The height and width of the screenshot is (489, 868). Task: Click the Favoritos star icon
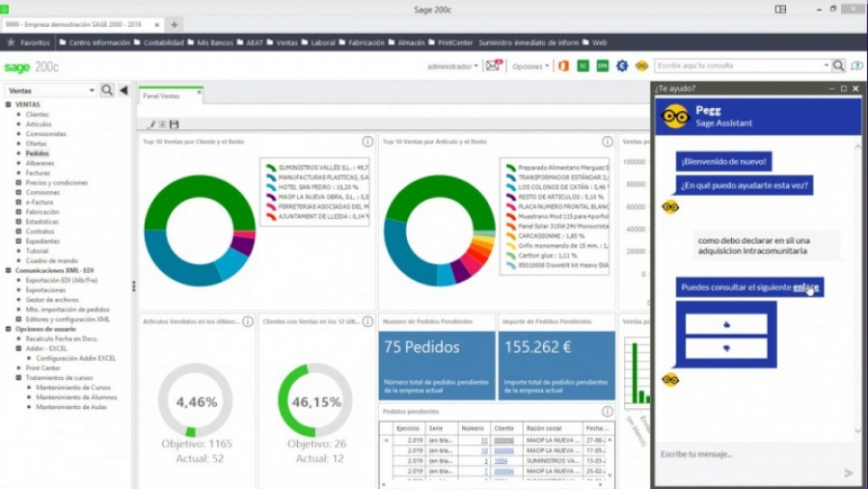(11, 42)
